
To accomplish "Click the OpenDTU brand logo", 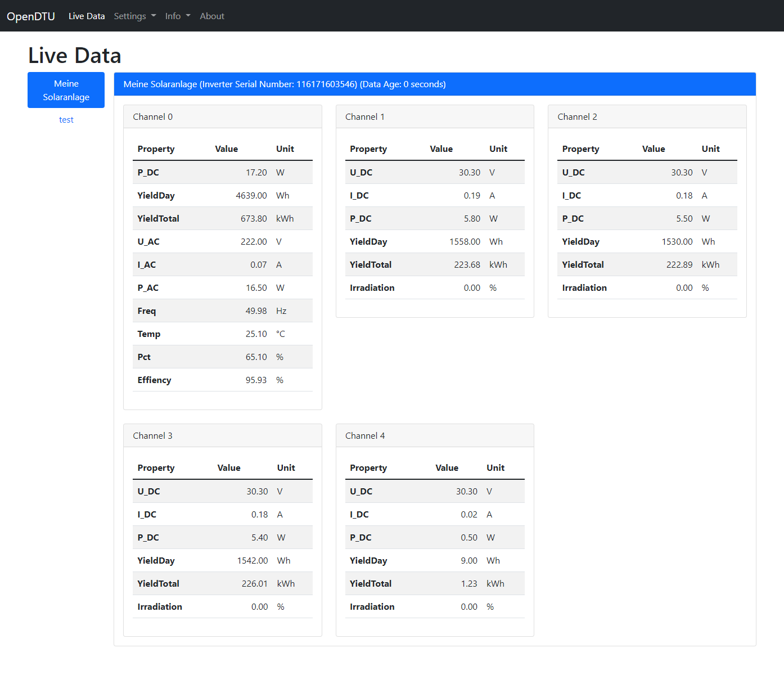I will 31,16.
